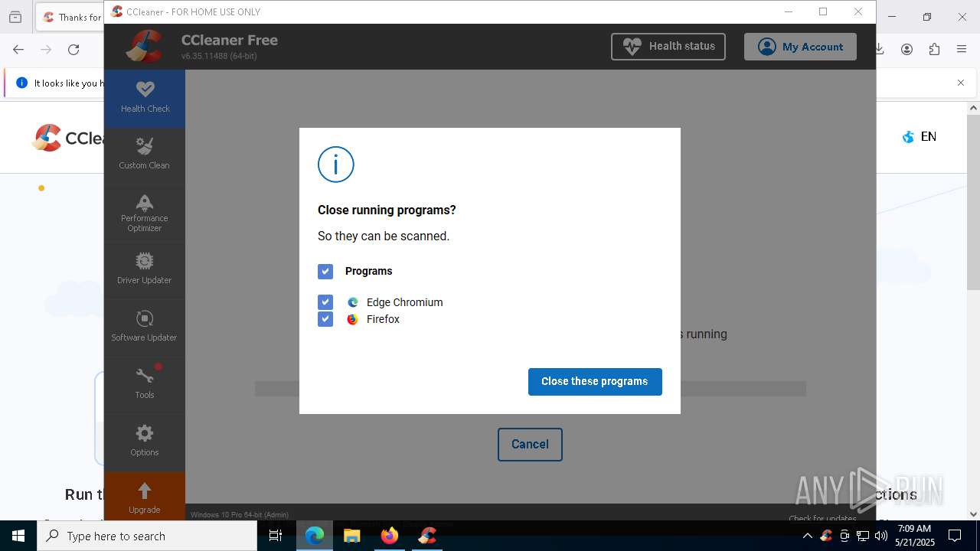Click the CCleaner logo on the webpage

click(x=67, y=138)
